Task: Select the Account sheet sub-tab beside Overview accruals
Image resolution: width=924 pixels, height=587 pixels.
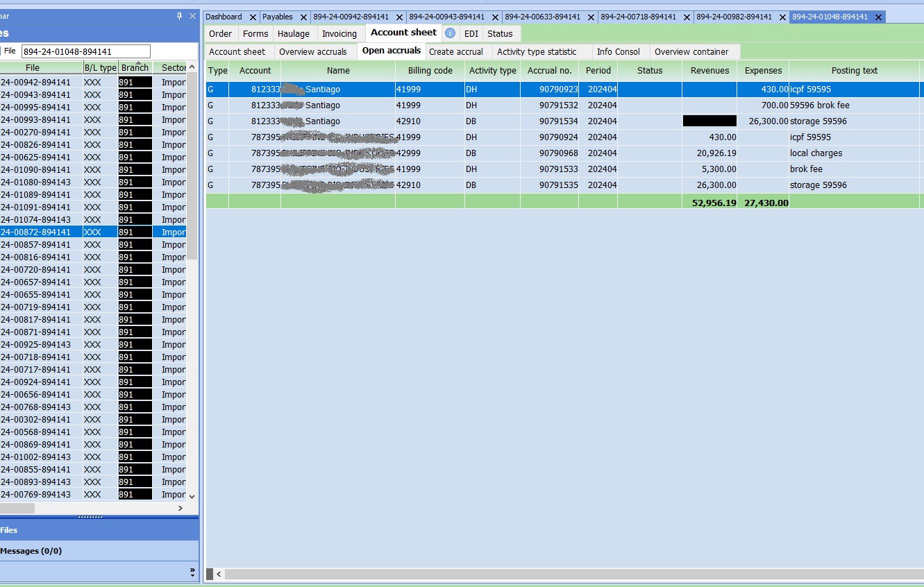Action: click(237, 51)
